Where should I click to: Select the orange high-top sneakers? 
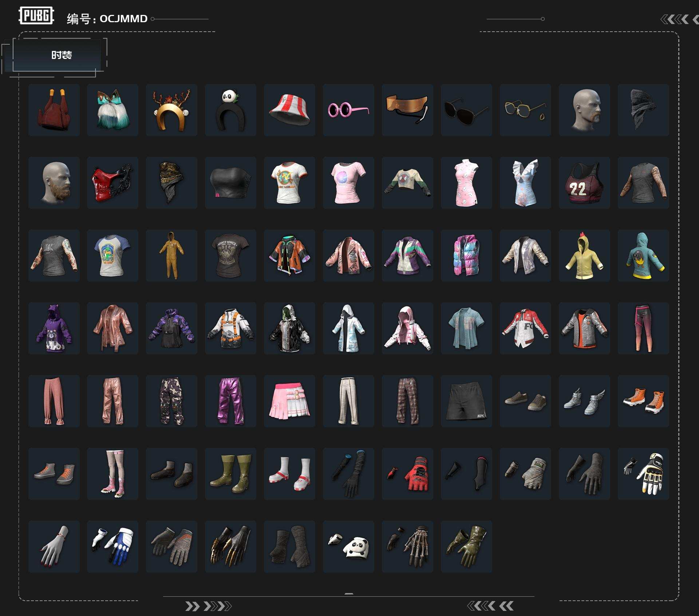pos(644,401)
